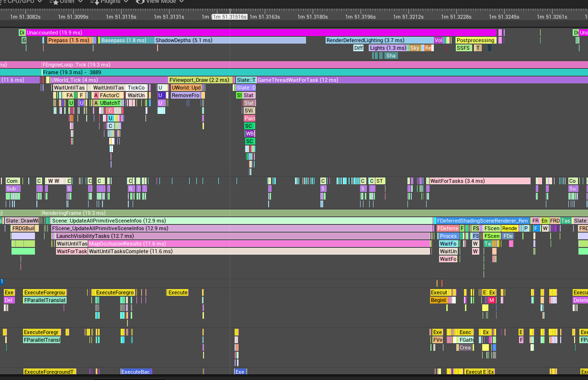
Task: Click the MapOcclusionResults (11.6 ms) block
Action: (x=259, y=244)
